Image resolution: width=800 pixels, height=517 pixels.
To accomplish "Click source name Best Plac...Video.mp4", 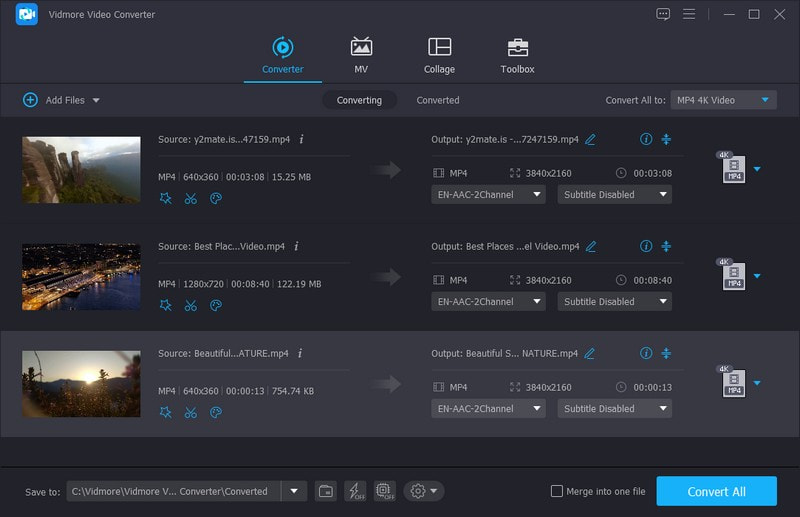I will pos(239,247).
